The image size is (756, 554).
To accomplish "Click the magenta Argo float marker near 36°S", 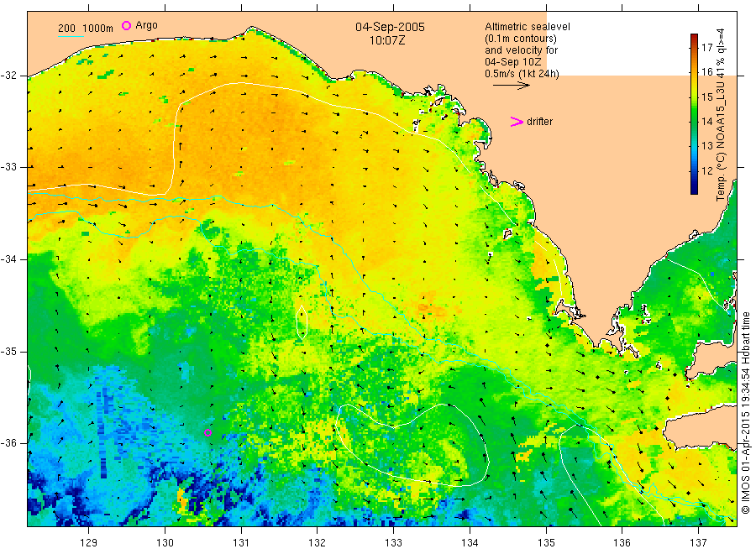I will pyautogui.click(x=207, y=432).
